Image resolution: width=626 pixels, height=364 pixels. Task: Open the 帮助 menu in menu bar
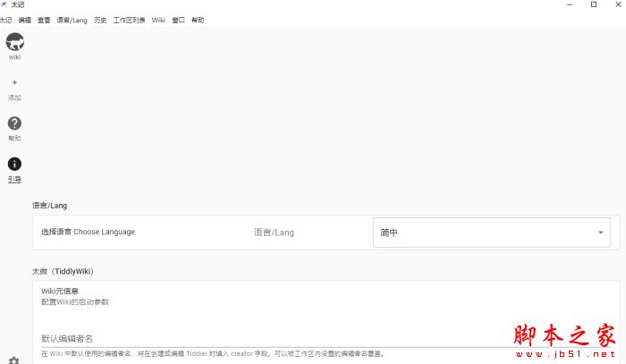tap(198, 20)
